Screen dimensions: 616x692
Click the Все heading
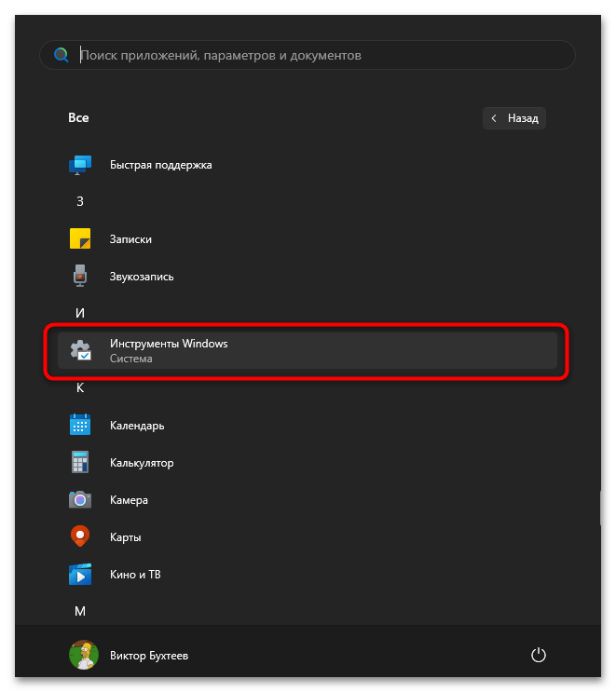(78, 118)
